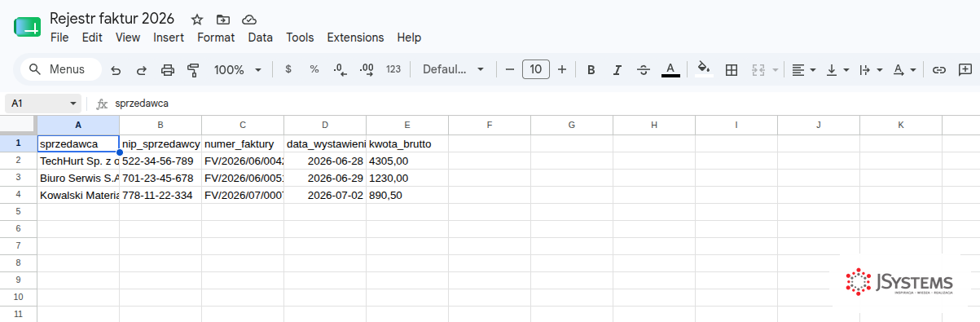Open the File menu

[59, 37]
